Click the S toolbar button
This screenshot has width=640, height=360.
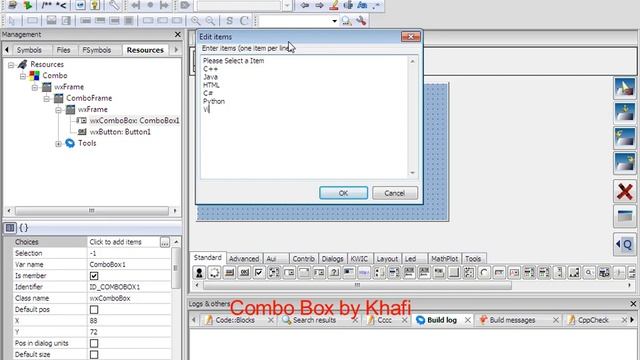pos(229,20)
